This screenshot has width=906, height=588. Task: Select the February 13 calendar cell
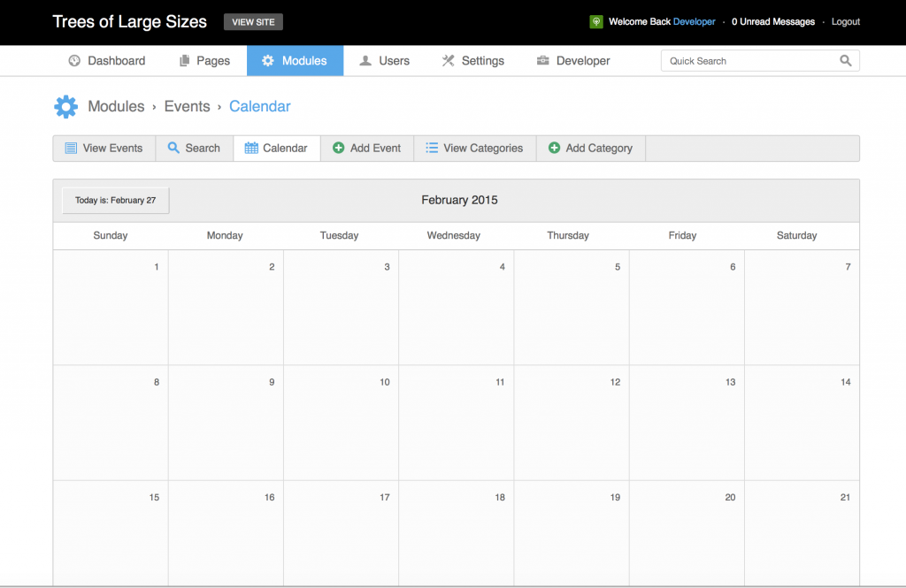(687, 423)
